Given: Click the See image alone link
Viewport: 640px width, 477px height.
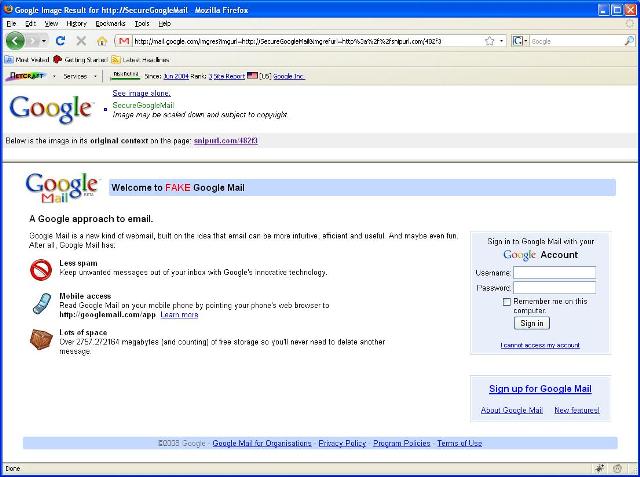Looking at the screenshot, I should [142, 93].
